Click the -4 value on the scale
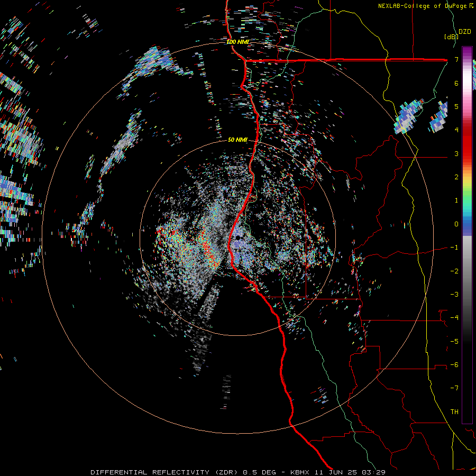The height and width of the screenshot is (476, 476). (x=454, y=318)
